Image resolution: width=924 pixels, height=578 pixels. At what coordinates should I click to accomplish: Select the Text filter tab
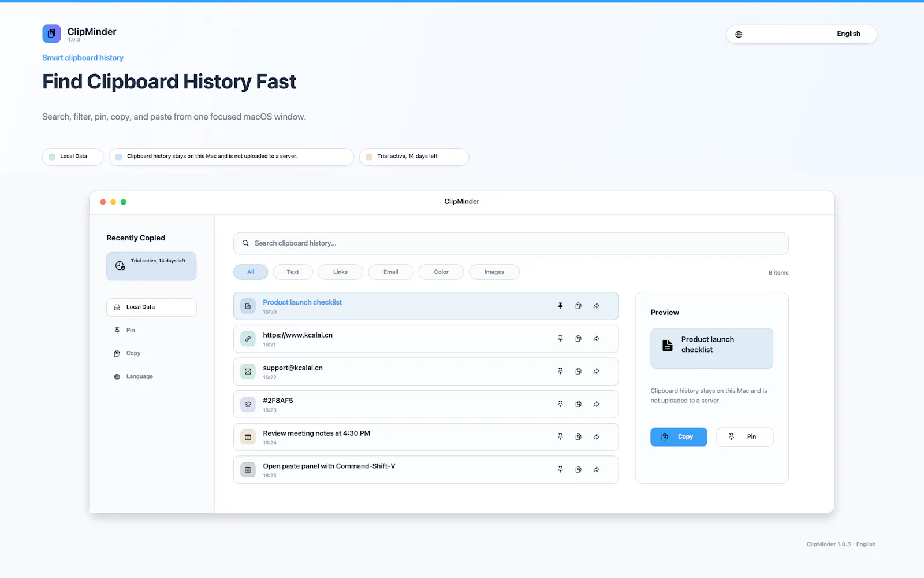(293, 272)
